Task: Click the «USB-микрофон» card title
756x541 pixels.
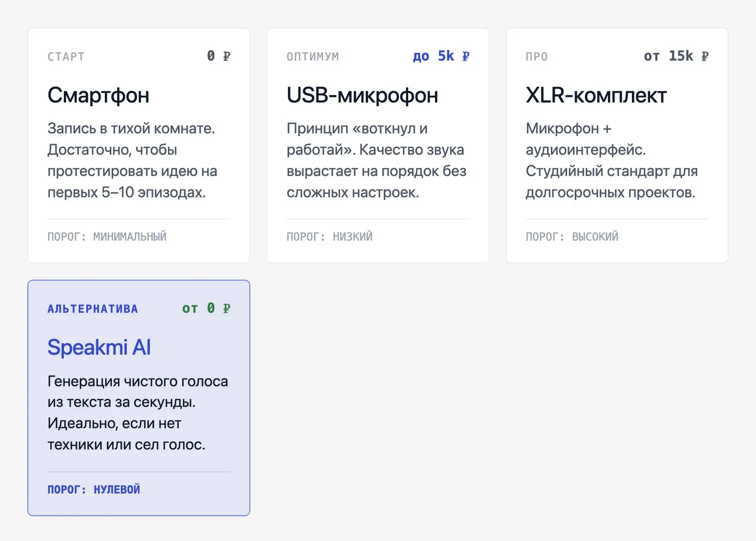Action: click(x=362, y=96)
